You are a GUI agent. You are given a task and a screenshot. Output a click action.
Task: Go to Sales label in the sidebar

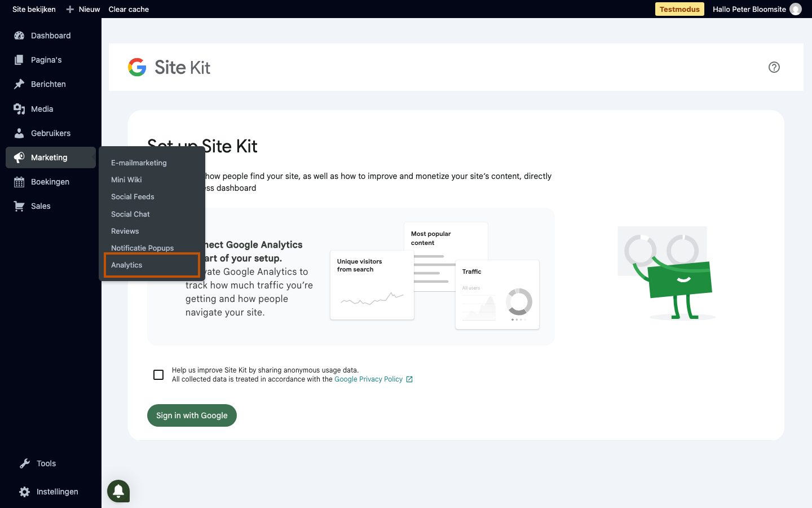click(41, 206)
